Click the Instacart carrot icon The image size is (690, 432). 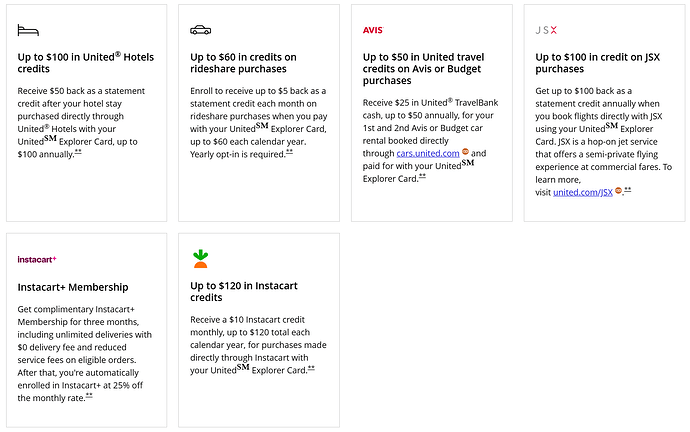(x=200, y=259)
